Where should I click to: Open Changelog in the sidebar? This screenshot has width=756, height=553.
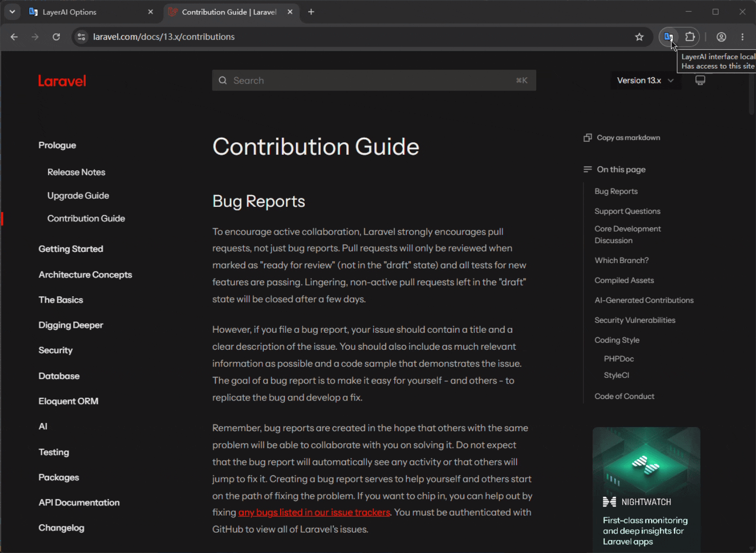[x=61, y=528]
